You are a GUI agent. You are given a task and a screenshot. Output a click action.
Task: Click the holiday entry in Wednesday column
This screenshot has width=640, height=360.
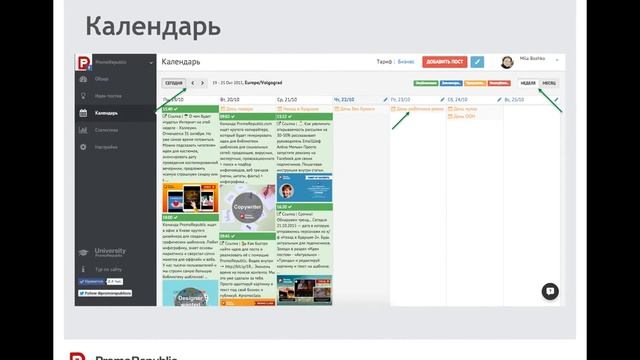point(298,109)
